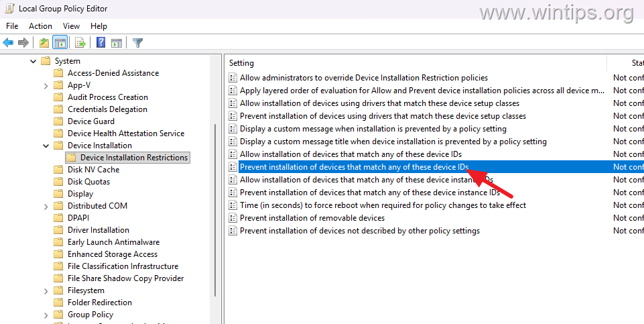Click the Filter funnel toolbar icon
This screenshot has height=324, width=644.
click(x=137, y=42)
